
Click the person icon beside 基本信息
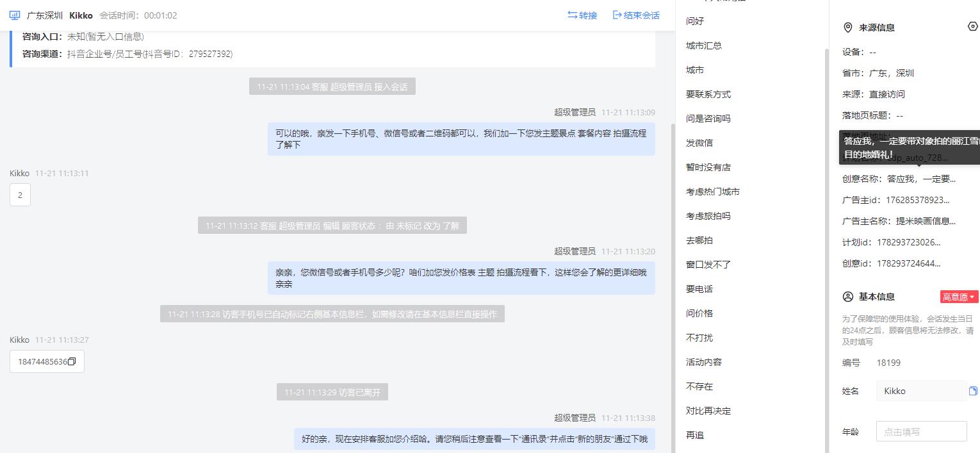point(848,297)
